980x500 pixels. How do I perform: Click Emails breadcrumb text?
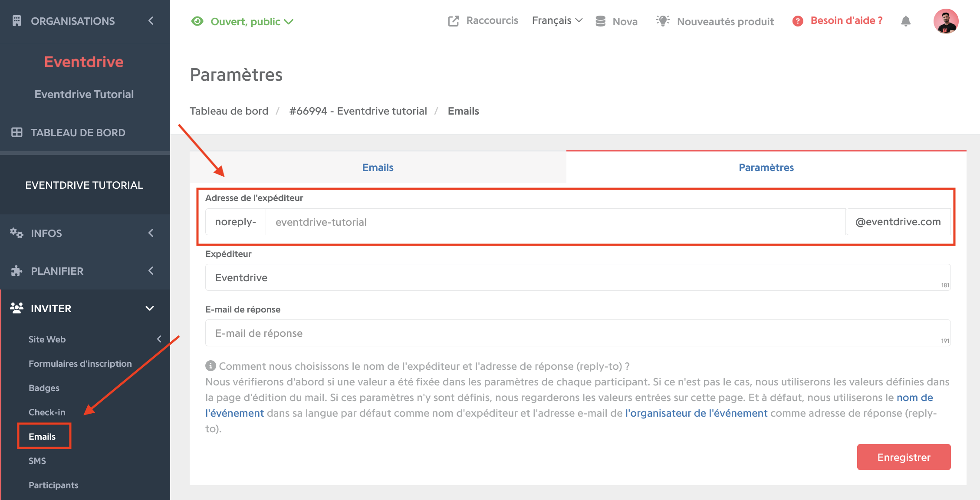coord(464,111)
